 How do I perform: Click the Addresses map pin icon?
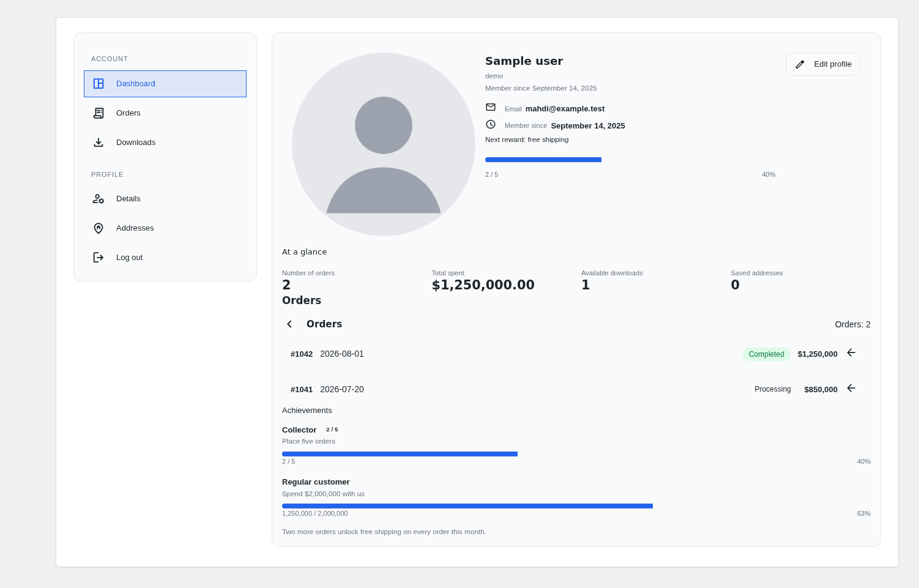point(99,228)
